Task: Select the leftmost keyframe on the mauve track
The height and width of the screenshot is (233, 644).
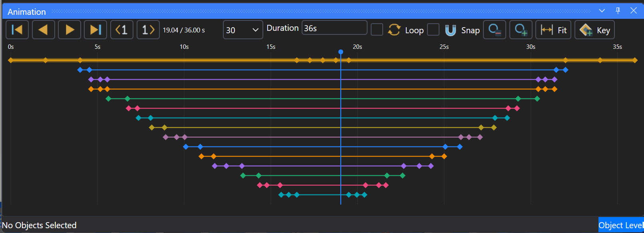Action: 166,137
